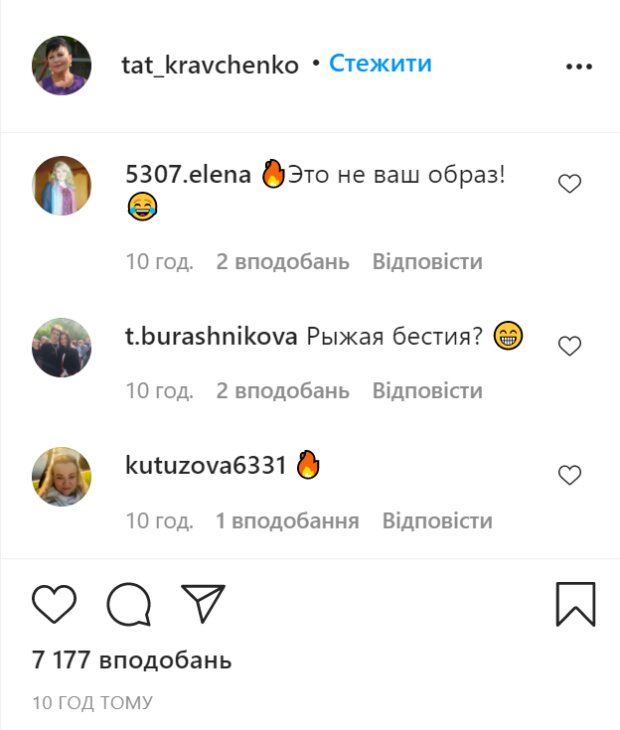Follow tat_kravchenko via the Стежити link

pyautogui.click(x=380, y=63)
